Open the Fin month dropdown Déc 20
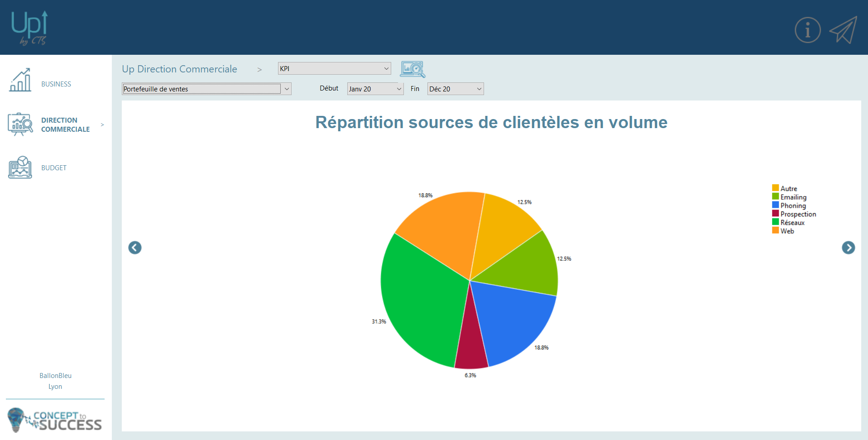Image resolution: width=868 pixels, height=440 pixels. pos(456,89)
